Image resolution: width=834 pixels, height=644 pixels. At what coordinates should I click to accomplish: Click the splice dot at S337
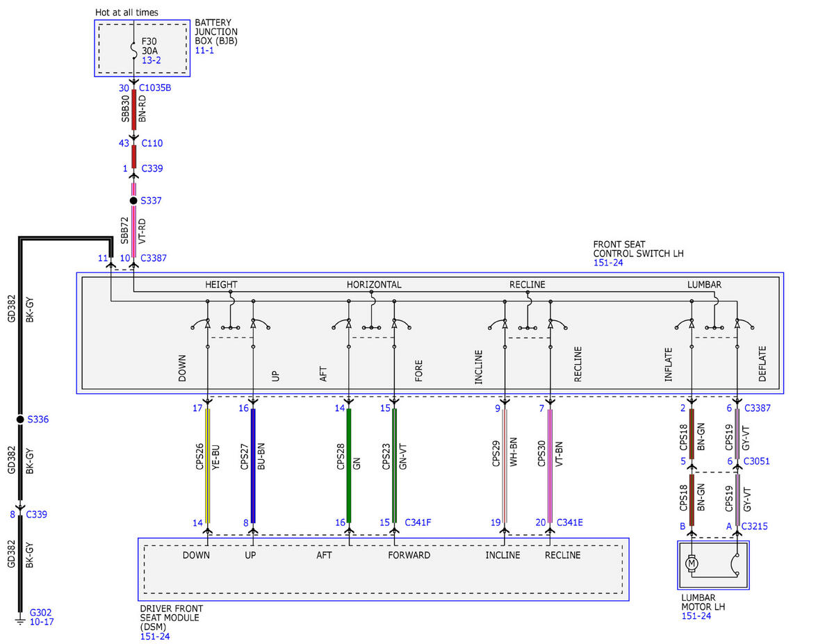point(133,200)
